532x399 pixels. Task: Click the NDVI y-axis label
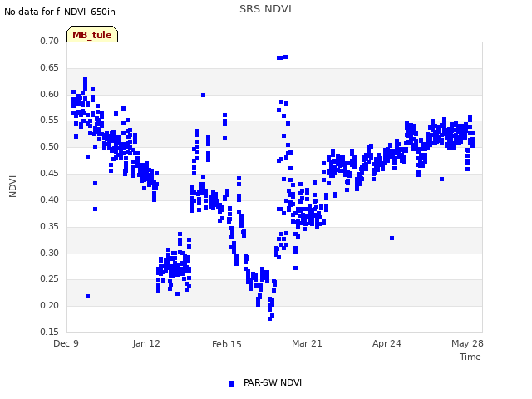pyautogui.click(x=12, y=186)
